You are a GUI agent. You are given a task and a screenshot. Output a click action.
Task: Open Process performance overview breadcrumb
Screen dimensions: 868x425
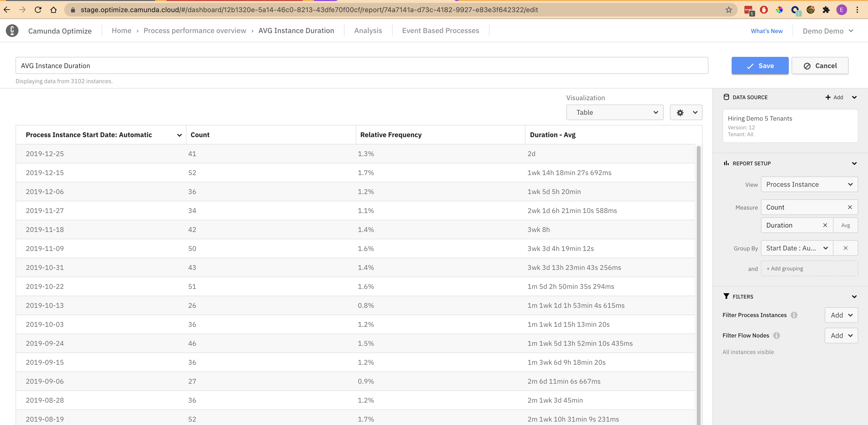point(195,31)
